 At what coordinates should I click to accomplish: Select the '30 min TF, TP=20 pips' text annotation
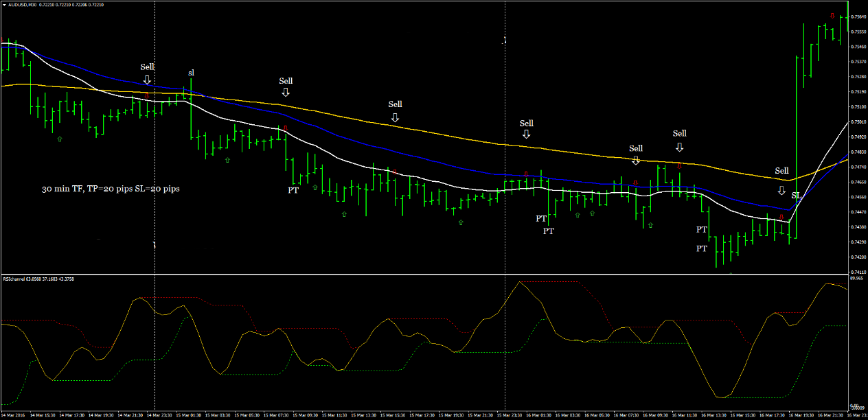(x=111, y=188)
